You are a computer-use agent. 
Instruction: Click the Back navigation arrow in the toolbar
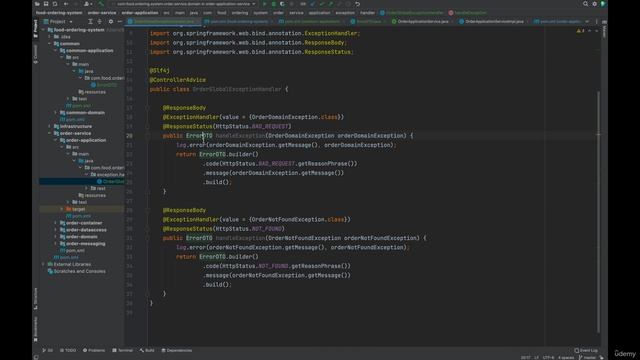[x=66, y=4]
